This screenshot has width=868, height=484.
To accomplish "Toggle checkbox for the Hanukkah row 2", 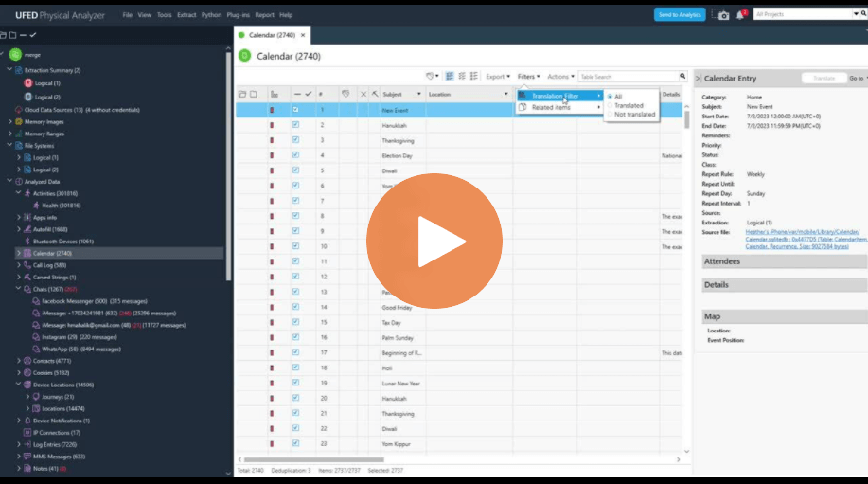I will coord(295,124).
